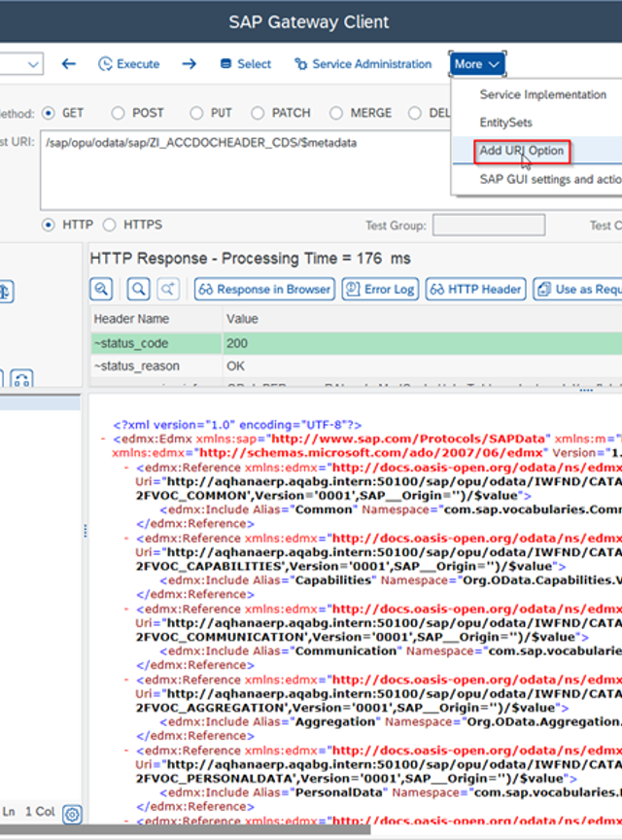622x840 pixels.
Task: Select the PATCH method
Action: click(x=258, y=113)
